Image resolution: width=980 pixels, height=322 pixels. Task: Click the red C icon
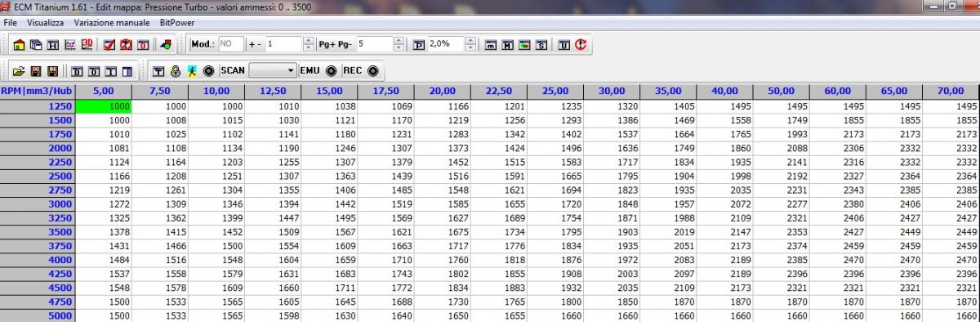581,44
